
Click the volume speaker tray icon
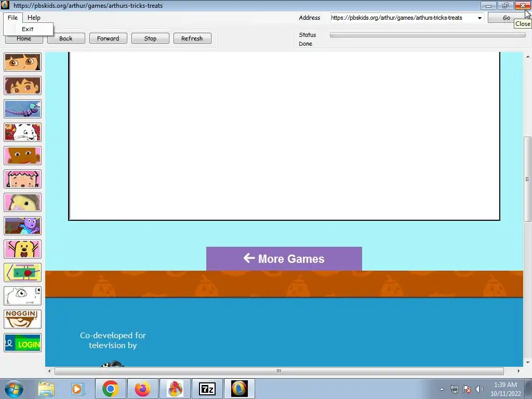480,389
